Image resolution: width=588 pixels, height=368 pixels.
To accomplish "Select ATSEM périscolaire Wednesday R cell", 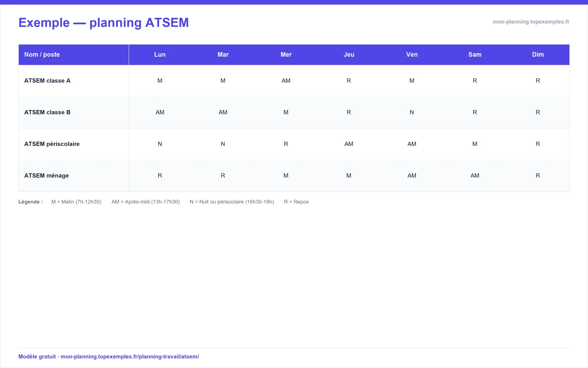I will pos(286,144).
